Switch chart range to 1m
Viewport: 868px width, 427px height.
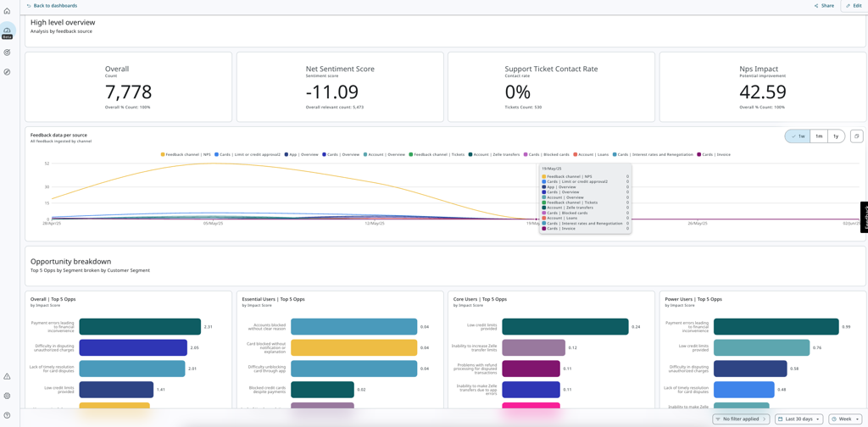(819, 136)
